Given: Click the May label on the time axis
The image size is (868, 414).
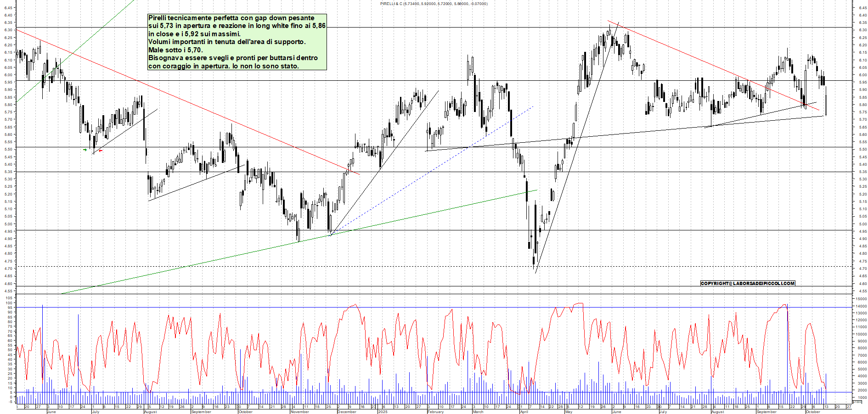Looking at the screenshot, I should [569, 412].
